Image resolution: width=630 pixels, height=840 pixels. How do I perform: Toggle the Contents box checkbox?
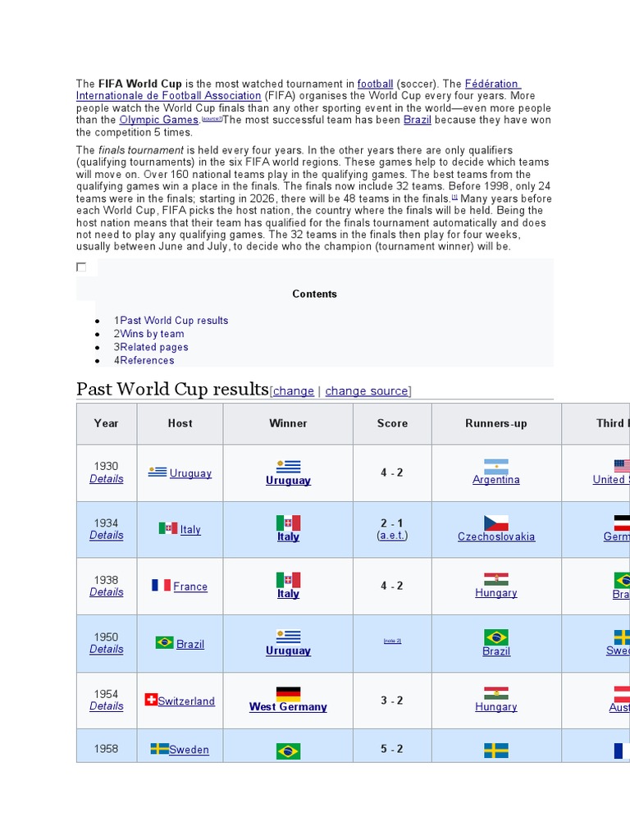click(x=81, y=267)
